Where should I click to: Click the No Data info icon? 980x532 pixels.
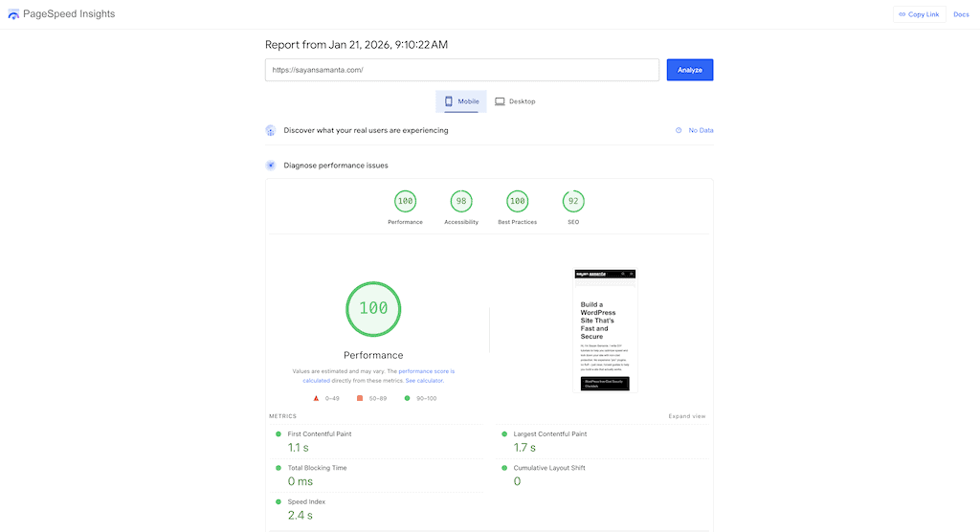(x=679, y=131)
